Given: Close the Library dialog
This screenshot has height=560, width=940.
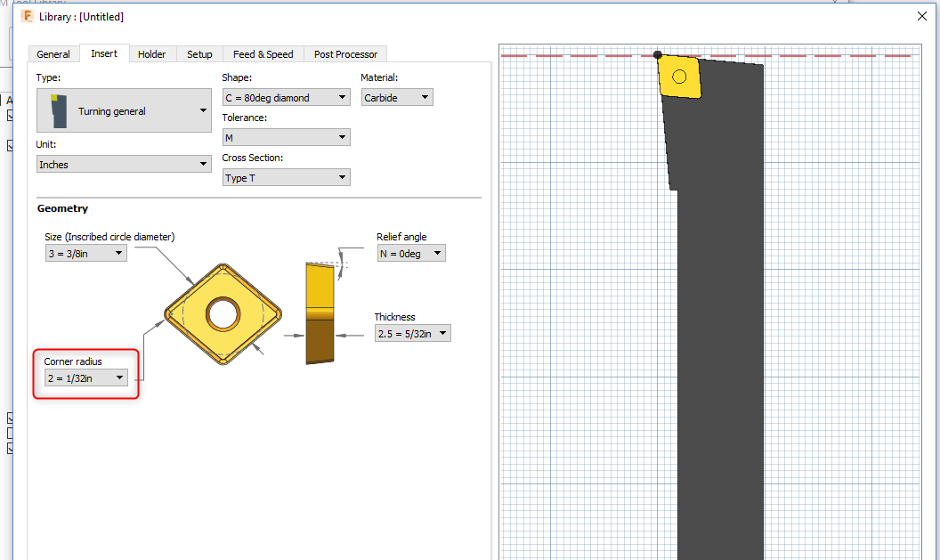Looking at the screenshot, I should click(x=922, y=16).
